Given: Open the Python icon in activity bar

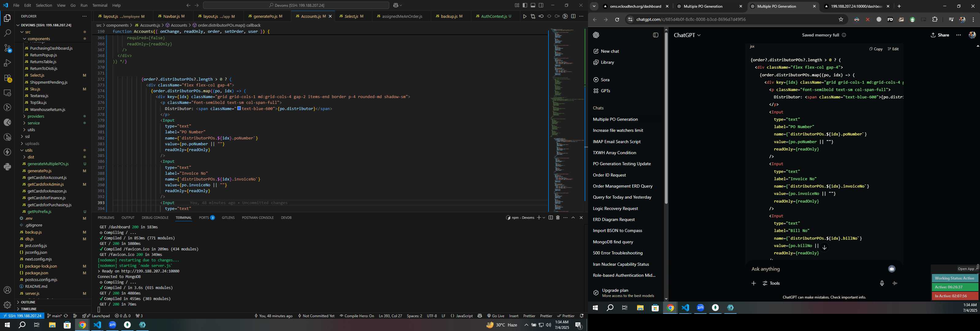Looking at the screenshot, I should [7, 167].
